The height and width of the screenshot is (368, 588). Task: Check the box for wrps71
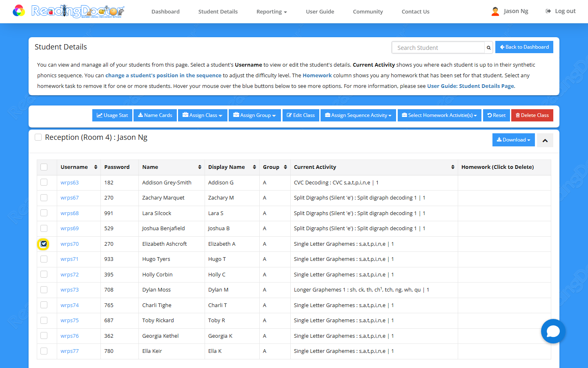pyautogui.click(x=44, y=259)
